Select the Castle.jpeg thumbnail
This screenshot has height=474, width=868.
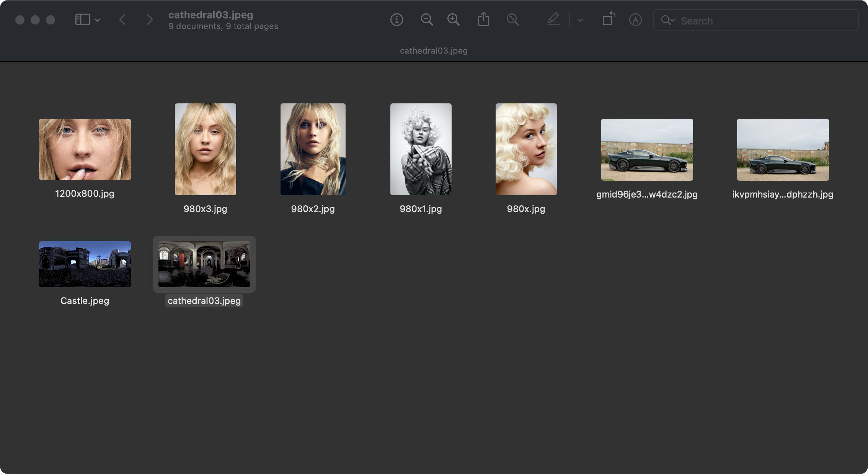pos(85,264)
